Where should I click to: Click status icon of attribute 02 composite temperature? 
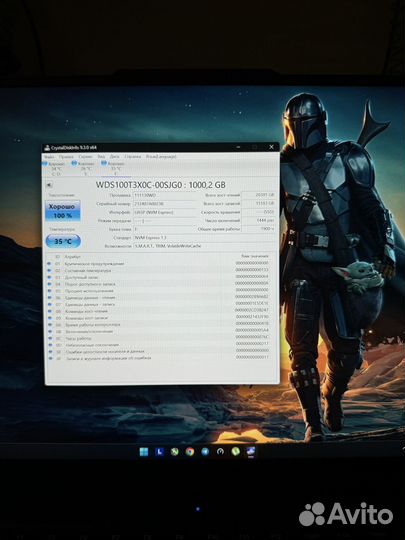point(49,271)
